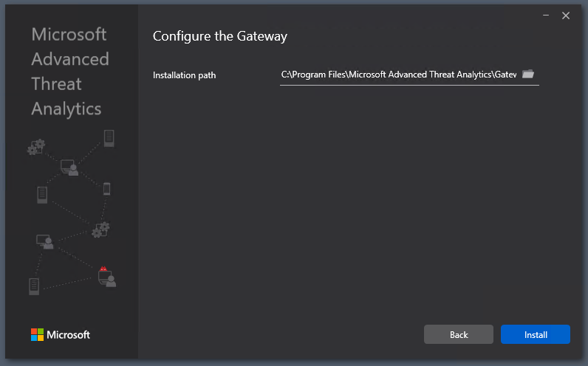This screenshot has width=588, height=366.
Task: Click the 'Microsoft Advanced Threat Analytics' title
Action: [70, 72]
